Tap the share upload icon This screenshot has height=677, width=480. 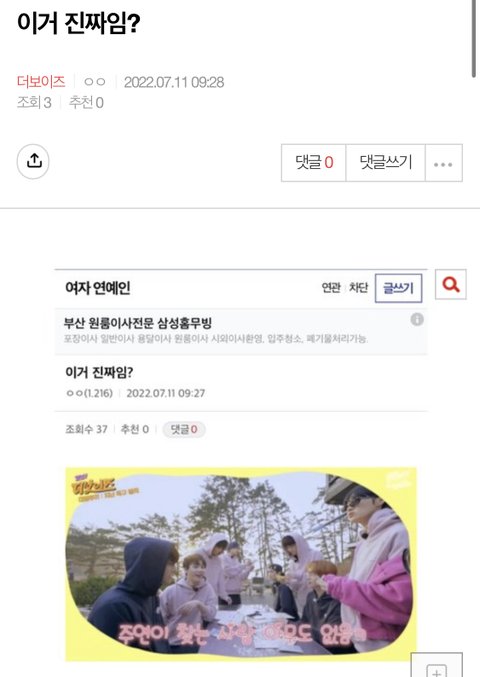pyautogui.click(x=33, y=161)
